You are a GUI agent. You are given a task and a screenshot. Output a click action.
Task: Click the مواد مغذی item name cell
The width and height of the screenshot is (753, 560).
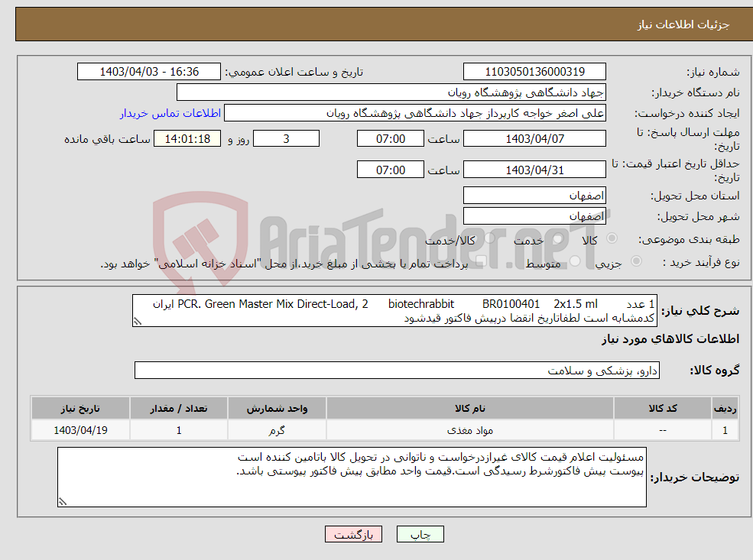(470, 430)
